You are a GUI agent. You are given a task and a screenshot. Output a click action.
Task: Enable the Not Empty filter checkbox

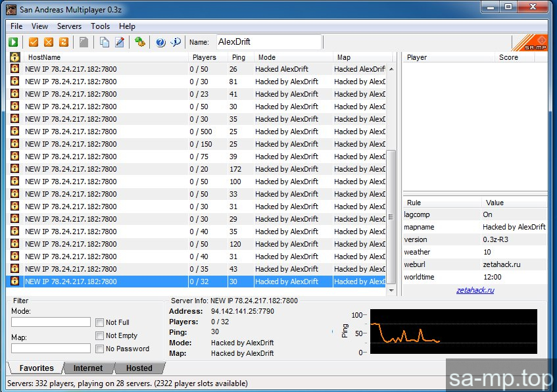(x=100, y=335)
